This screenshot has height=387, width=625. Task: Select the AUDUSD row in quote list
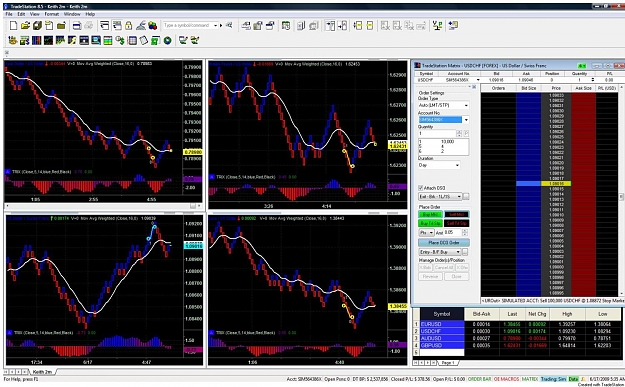click(x=518, y=338)
